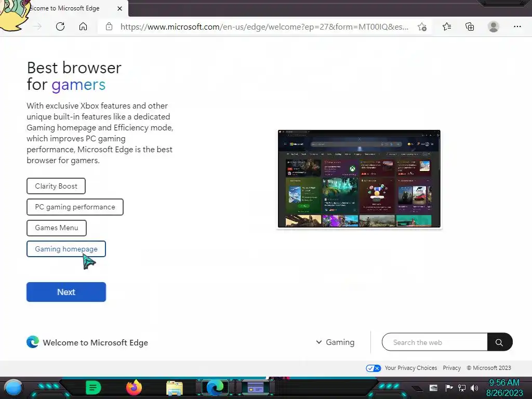Open Settings and more ellipsis menu
The image size is (532, 399).
click(517, 26)
